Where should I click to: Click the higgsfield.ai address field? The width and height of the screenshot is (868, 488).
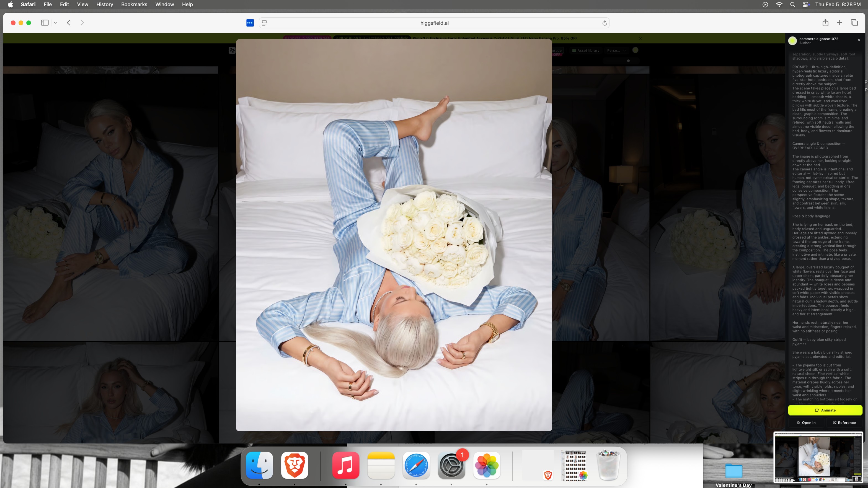[434, 23]
